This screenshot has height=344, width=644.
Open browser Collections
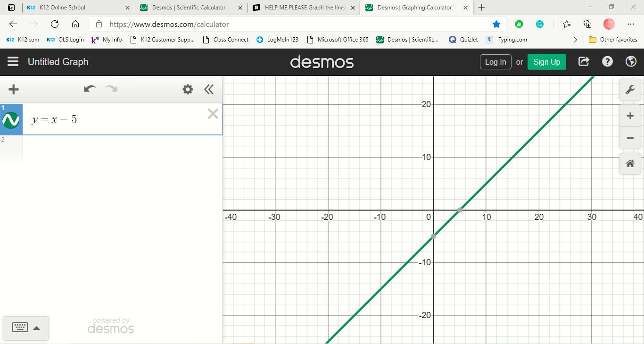(587, 24)
